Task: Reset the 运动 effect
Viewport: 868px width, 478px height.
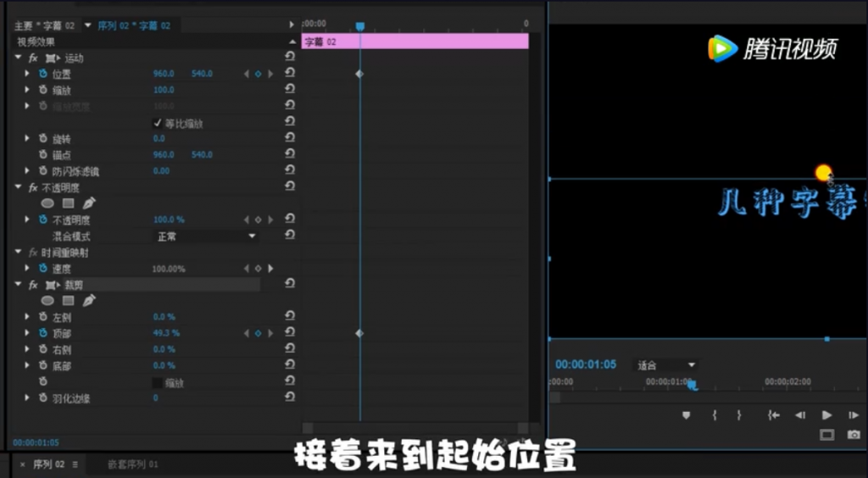Action: click(290, 57)
